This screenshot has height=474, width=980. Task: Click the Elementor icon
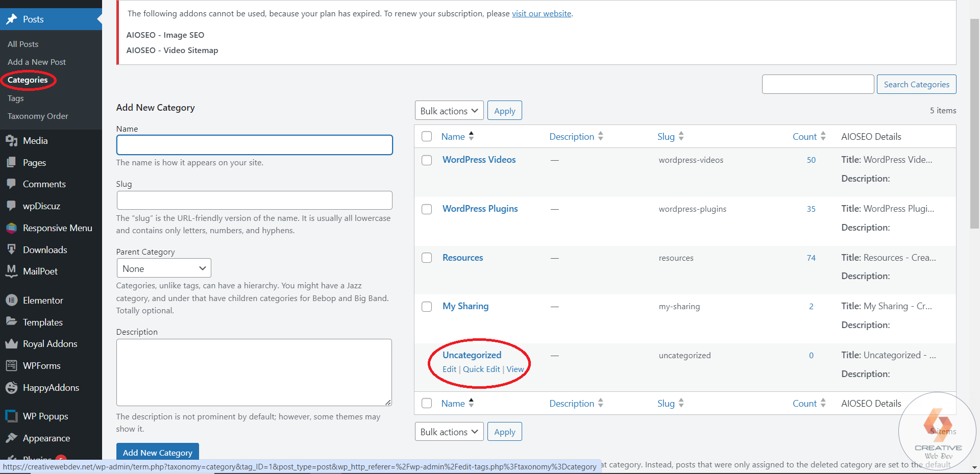point(11,301)
